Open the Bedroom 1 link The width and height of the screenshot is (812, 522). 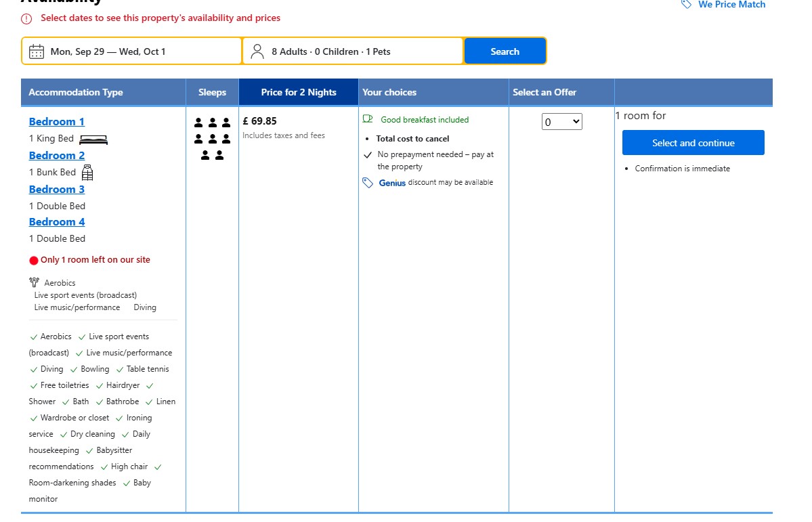tap(57, 122)
